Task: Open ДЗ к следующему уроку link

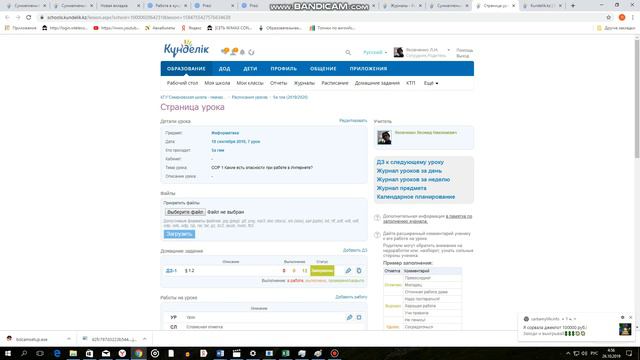Action: click(410, 162)
